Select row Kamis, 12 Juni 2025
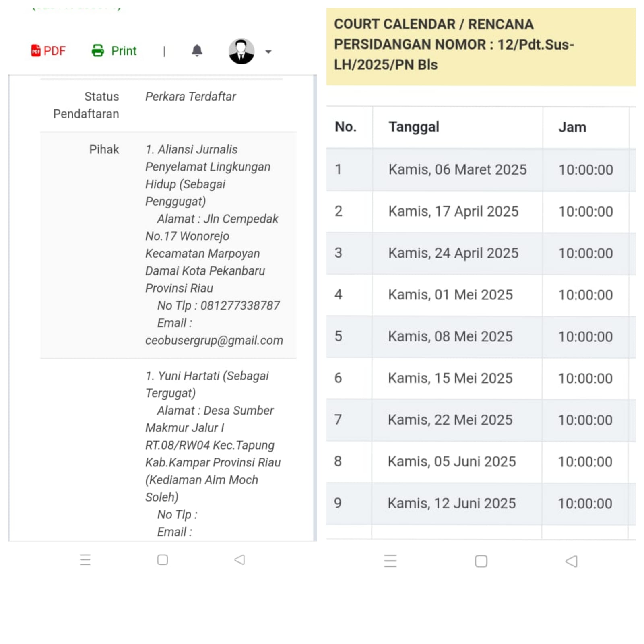 (x=481, y=504)
